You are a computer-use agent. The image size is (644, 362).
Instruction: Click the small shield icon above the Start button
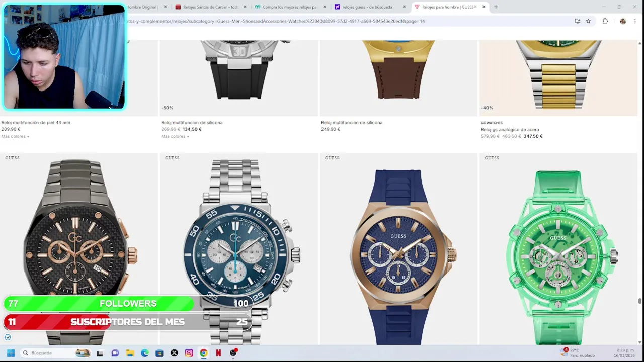(8, 337)
